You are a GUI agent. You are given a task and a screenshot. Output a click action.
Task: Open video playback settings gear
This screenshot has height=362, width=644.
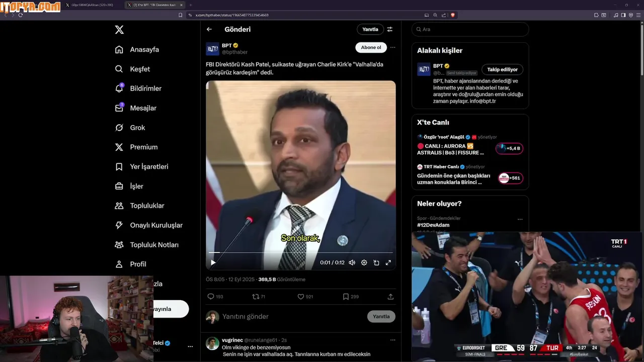pyautogui.click(x=364, y=262)
